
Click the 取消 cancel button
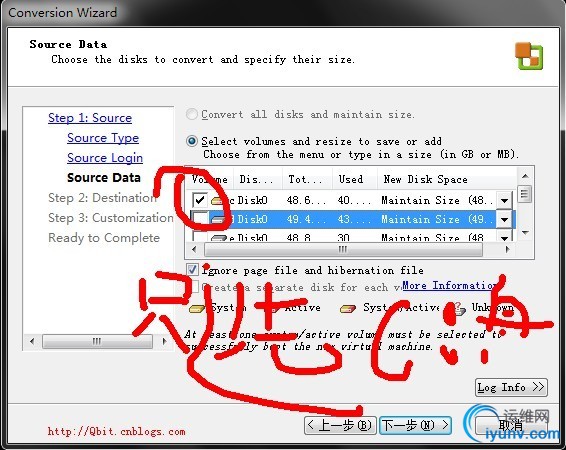point(511,425)
